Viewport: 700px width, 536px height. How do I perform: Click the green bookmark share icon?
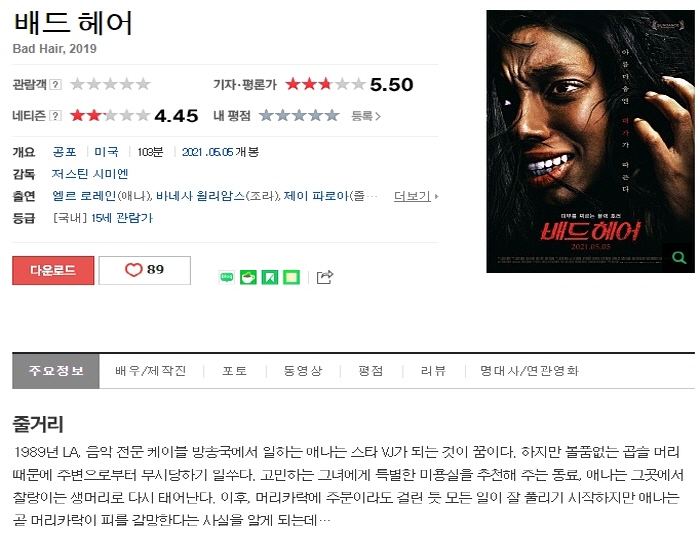coord(270,278)
